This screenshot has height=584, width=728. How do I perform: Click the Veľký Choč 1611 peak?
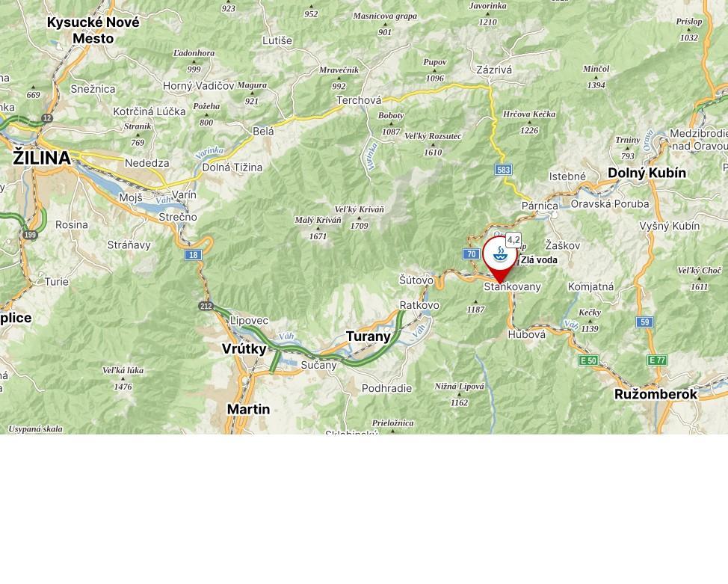699,278
